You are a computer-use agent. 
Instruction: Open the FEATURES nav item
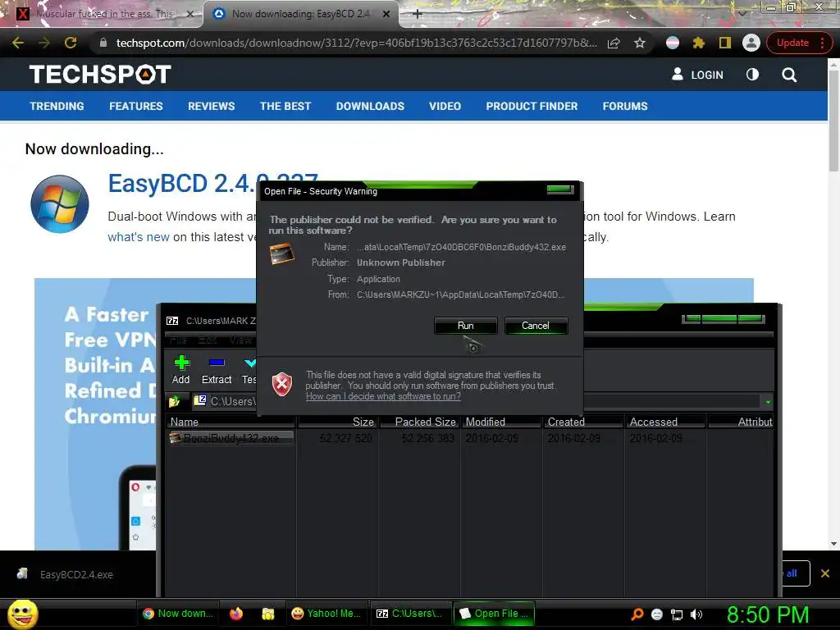(x=136, y=106)
